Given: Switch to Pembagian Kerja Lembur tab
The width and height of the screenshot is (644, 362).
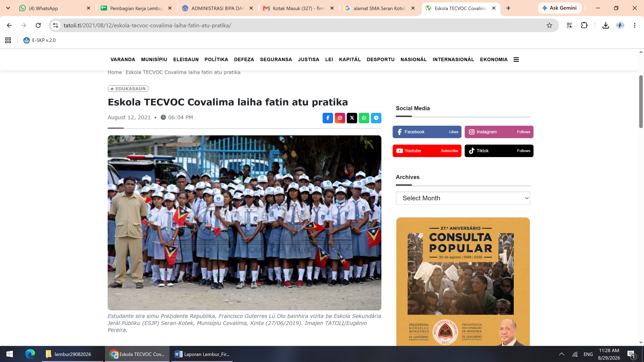Looking at the screenshot, I should 136,8.
